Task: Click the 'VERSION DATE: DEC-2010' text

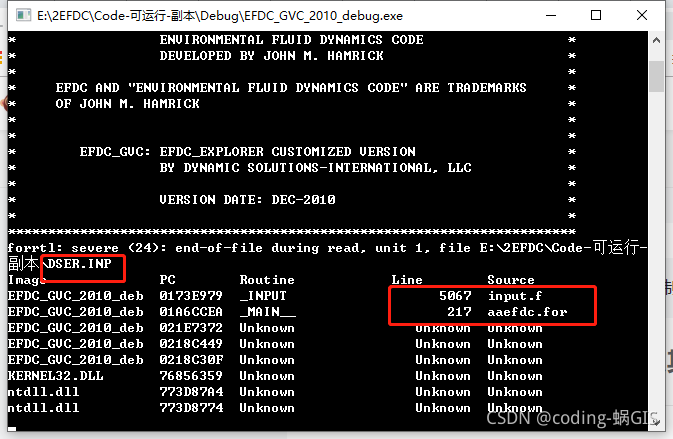Action: pyautogui.click(x=247, y=200)
